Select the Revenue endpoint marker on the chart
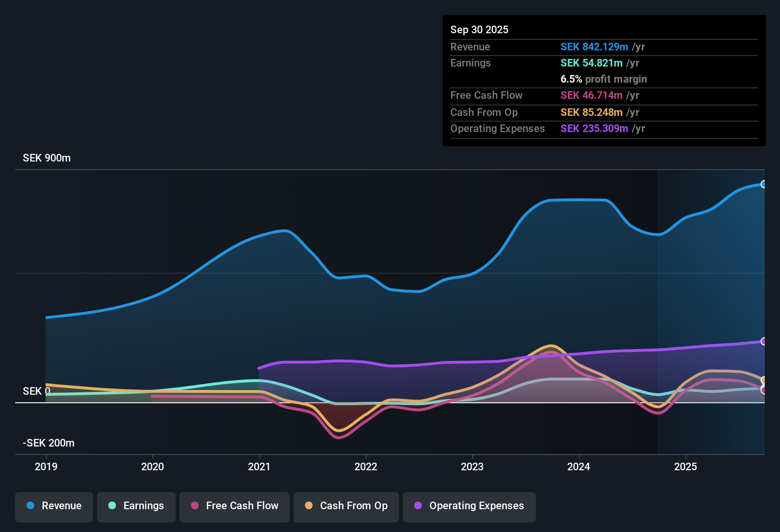Image resolution: width=780 pixels, height=532 pixels. pyautogui.click(x=763, y=184)
